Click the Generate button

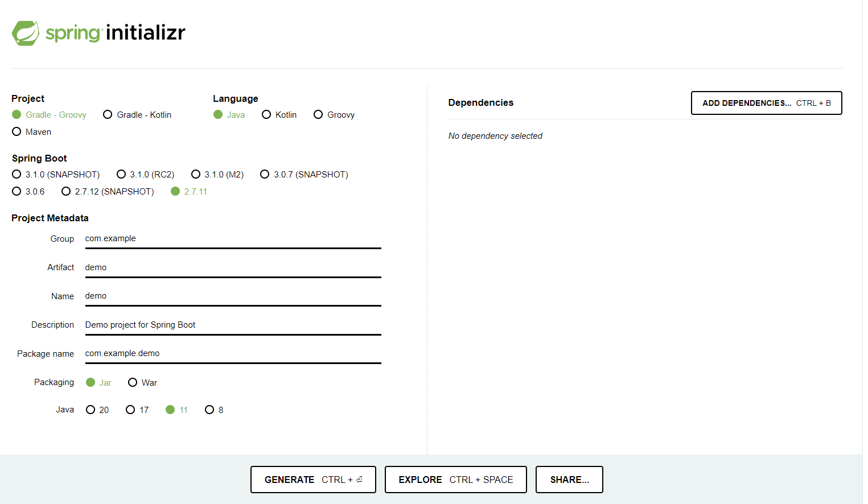(x=313, y=480)
